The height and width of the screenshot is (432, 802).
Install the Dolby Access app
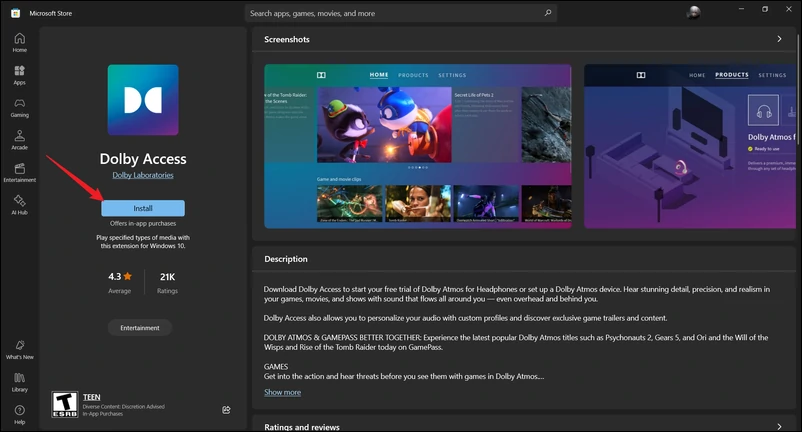click(x=142, y=208)
